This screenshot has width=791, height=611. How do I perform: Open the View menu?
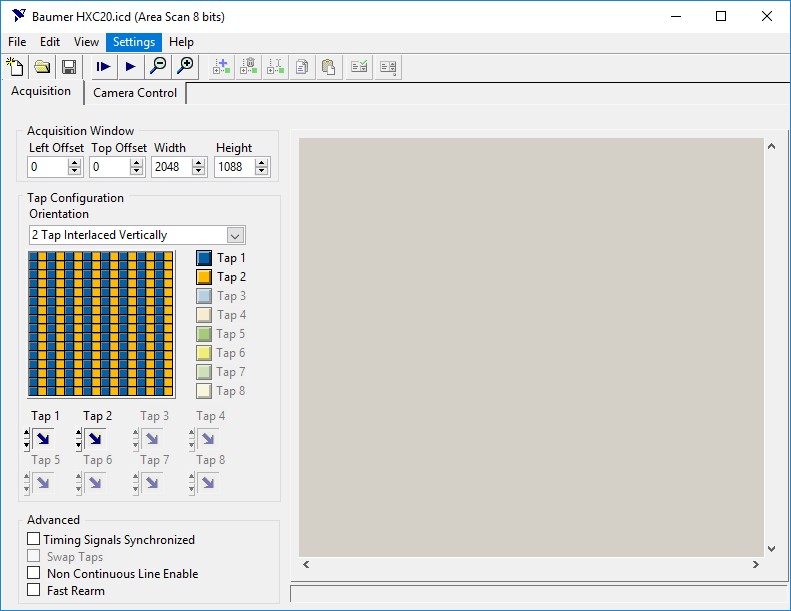(x=86, y=42)
